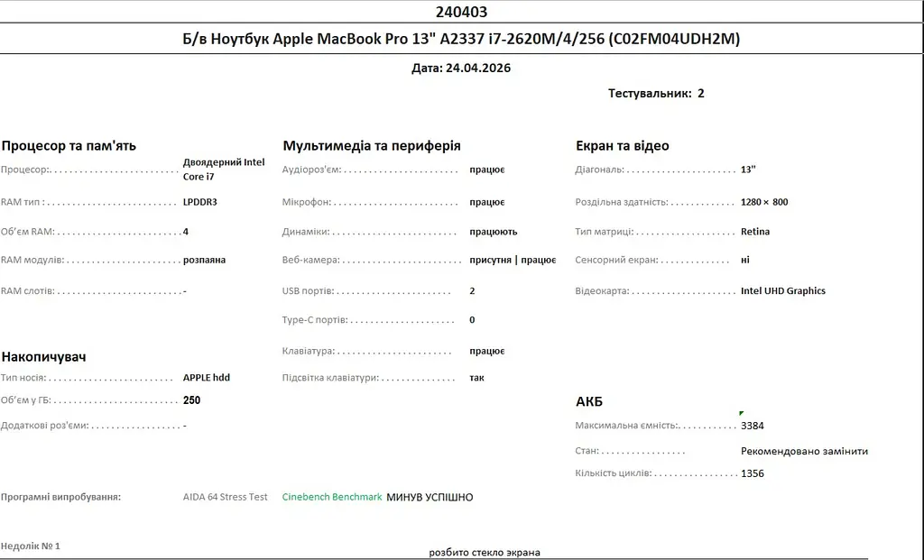Click the green triangle marker above 3384
Image resolution: width=924 pixels, height=560 pixels.
pos(742,413)
